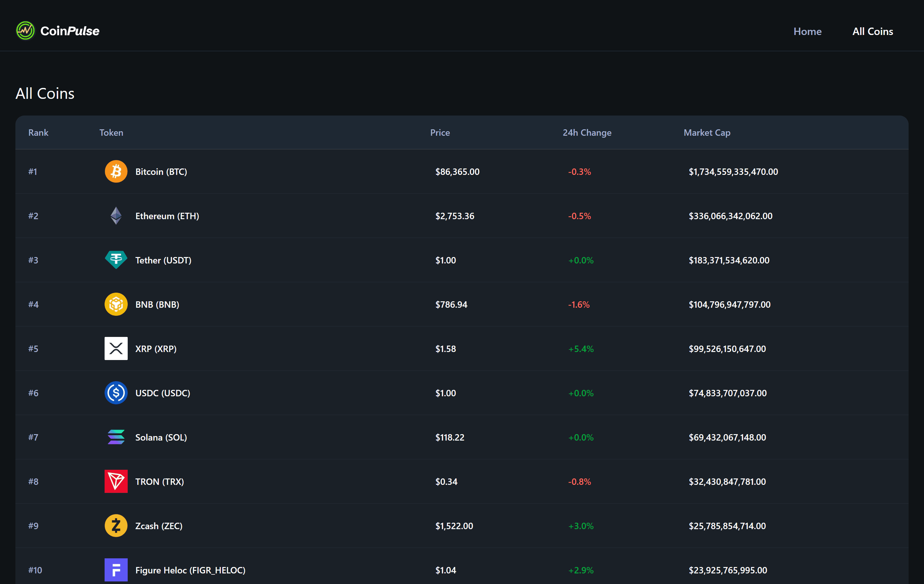Click the XRP logo icon
The height and width of the screenshot is (584, 924).
(116, 348)
